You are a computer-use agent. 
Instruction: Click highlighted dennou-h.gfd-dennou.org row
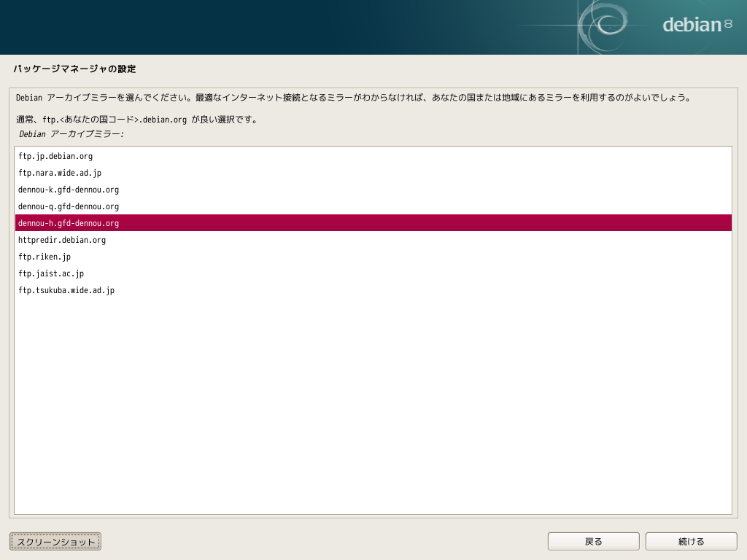tap(373, 223)
